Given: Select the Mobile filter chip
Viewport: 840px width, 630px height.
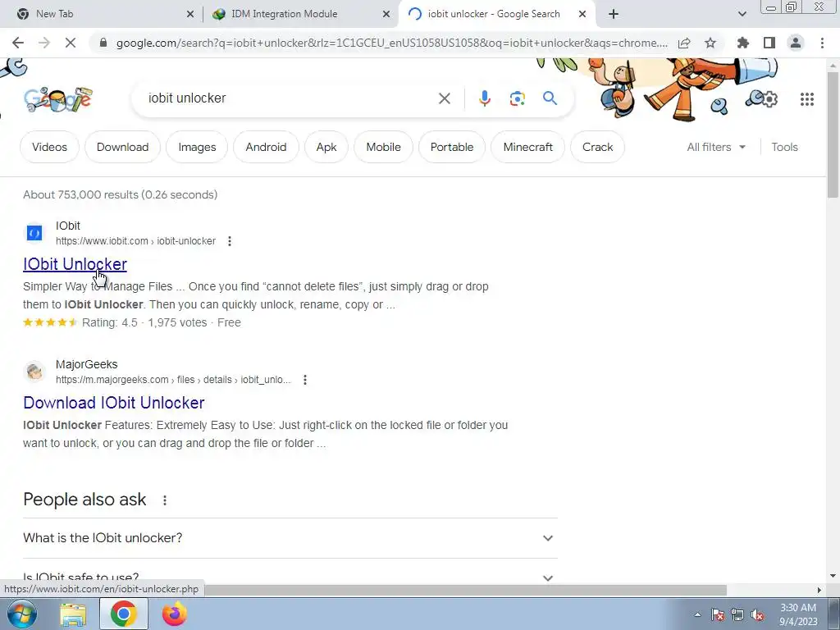Looking at the screenshot, I should pyautogui.click(x=384, y=147).
